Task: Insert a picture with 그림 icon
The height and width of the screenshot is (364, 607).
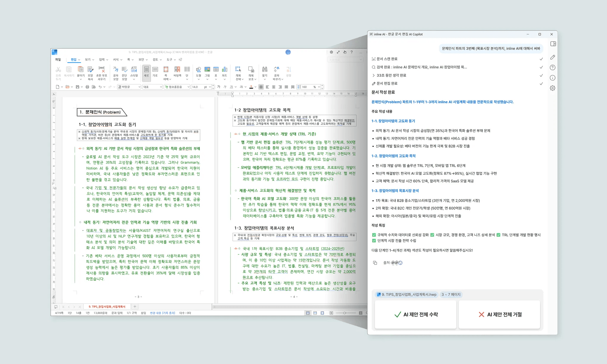Action: coord(207,70)
